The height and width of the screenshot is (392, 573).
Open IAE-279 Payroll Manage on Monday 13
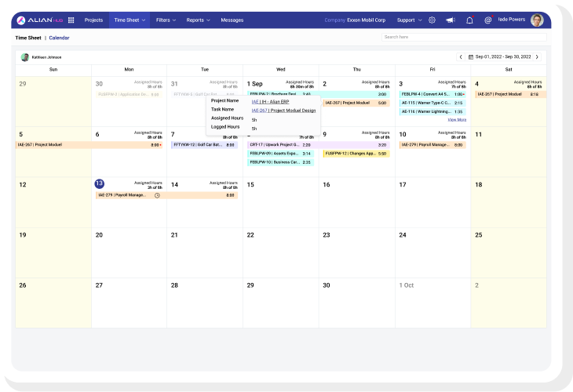[x=166, y=195]
